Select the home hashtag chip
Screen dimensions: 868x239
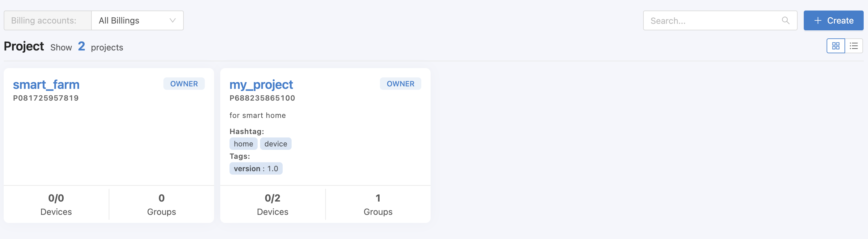(x=243, y=144)
